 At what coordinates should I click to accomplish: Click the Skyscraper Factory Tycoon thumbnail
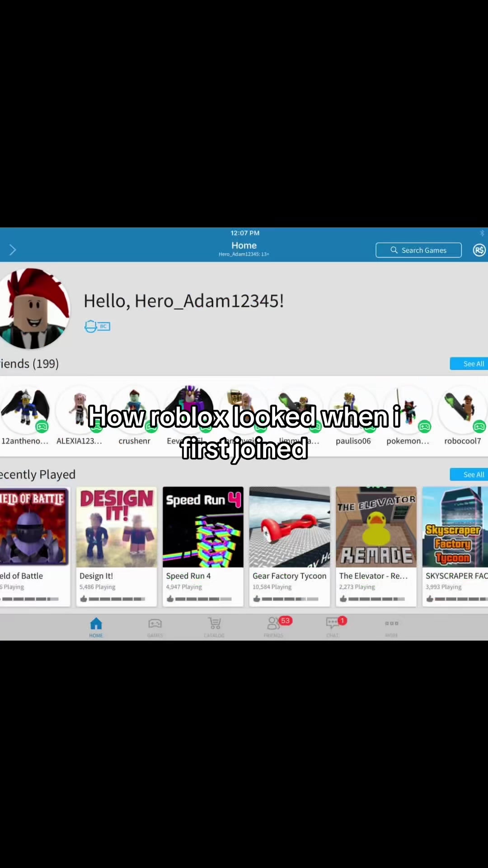click(x=455, y=527)
